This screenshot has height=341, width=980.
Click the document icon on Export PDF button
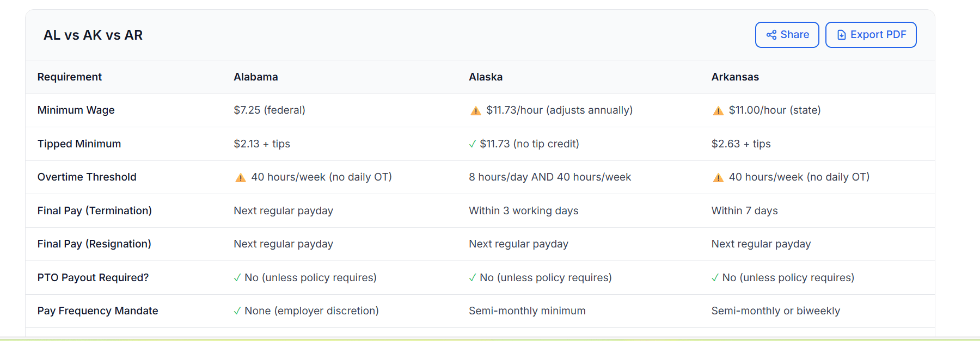[x=841, y=34]
